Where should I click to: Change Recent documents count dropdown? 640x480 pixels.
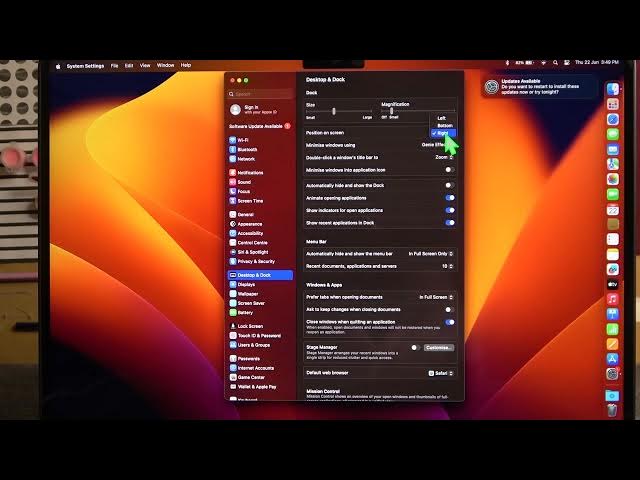click(x=447, y=266)
